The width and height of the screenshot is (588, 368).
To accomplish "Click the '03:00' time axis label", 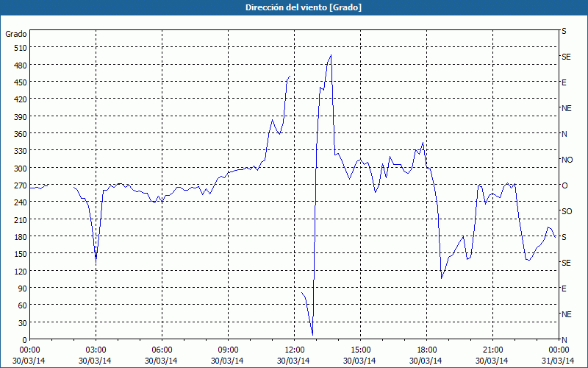I will [96, 350].
